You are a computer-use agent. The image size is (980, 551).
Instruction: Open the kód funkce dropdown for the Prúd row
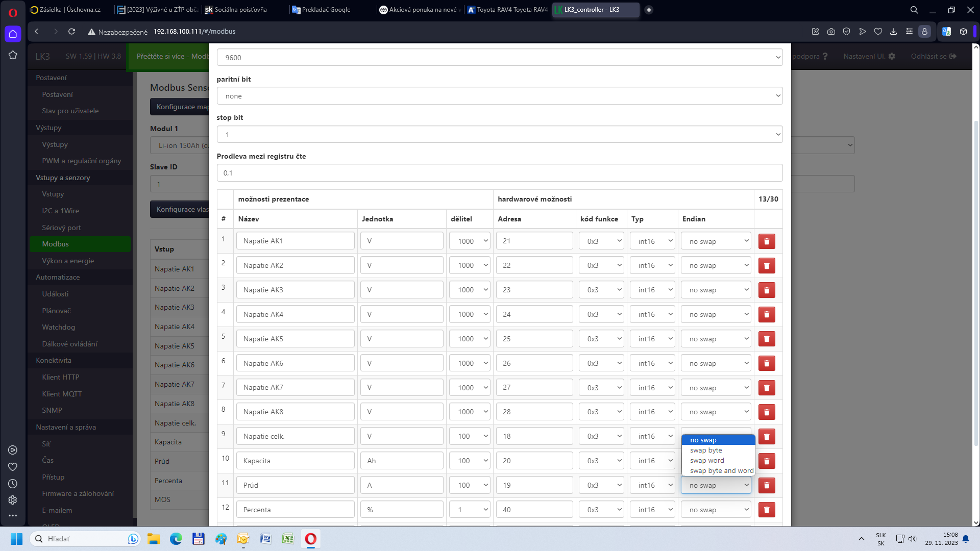(601, 485)
